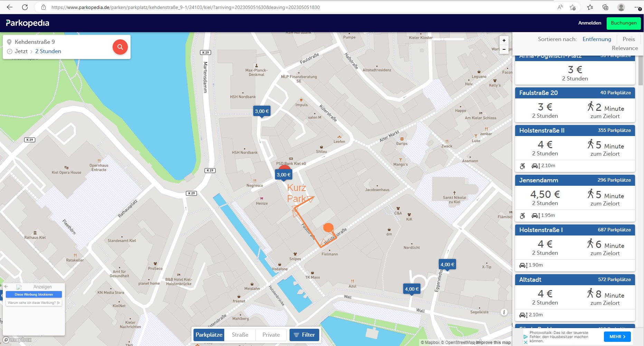Click the browser profile avatar icon
Screen dimensions: 644x346
(621, 7)
